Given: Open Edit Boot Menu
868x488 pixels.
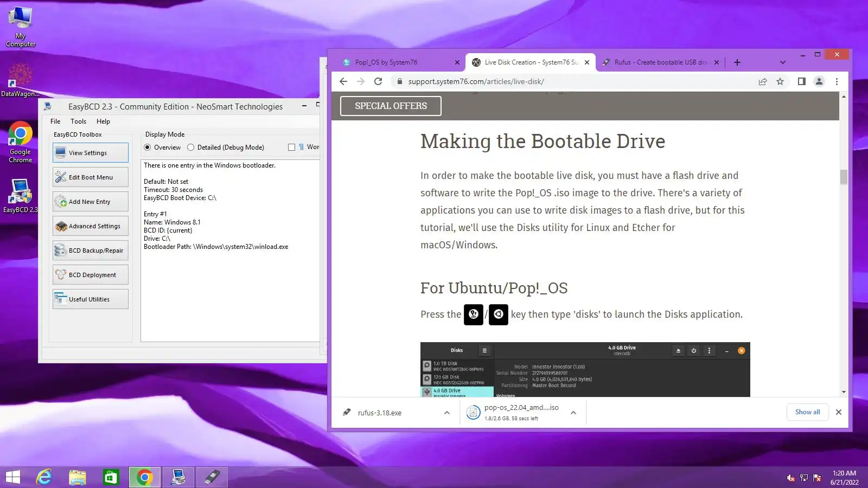Looking at the screenshot, I should click(91, 177).
